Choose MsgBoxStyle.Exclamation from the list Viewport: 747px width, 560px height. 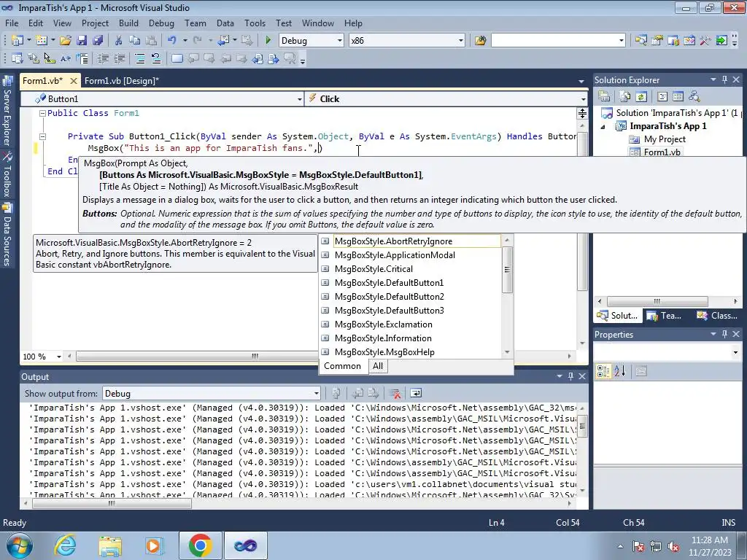pos(384,324)
